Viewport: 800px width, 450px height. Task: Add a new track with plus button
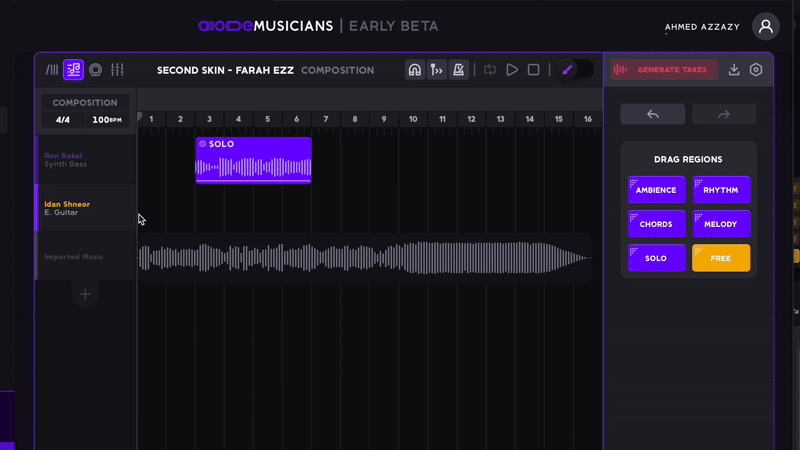[x=85, y=294]
